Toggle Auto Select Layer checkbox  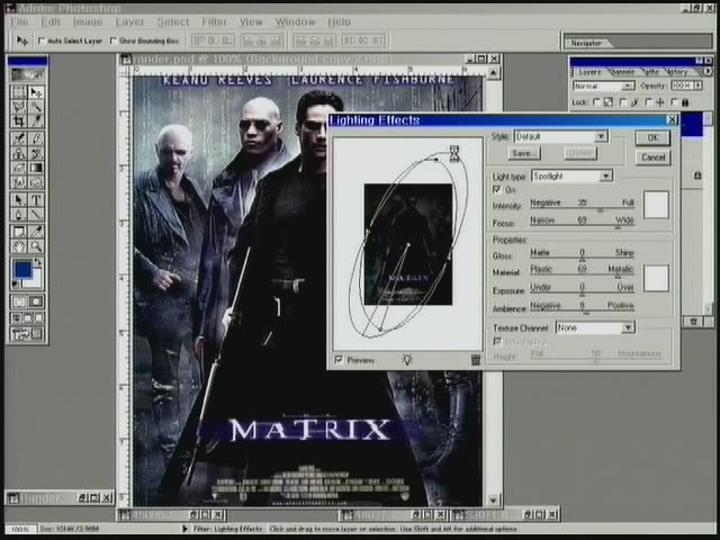pyautogui.click(x=41, y=41)
